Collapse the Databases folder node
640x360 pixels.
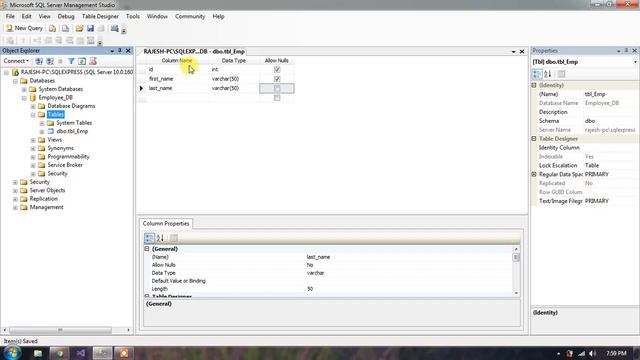tap(15, 81)
